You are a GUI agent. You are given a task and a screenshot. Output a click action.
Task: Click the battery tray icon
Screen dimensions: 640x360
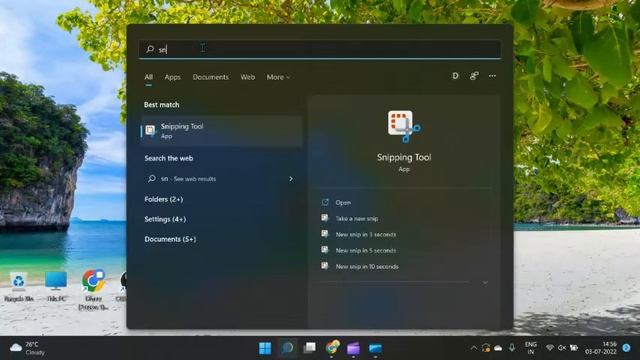(574, 348)
